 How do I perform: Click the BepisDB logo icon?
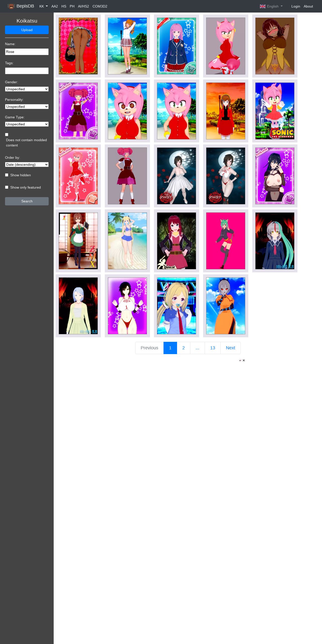coord(11,6)
